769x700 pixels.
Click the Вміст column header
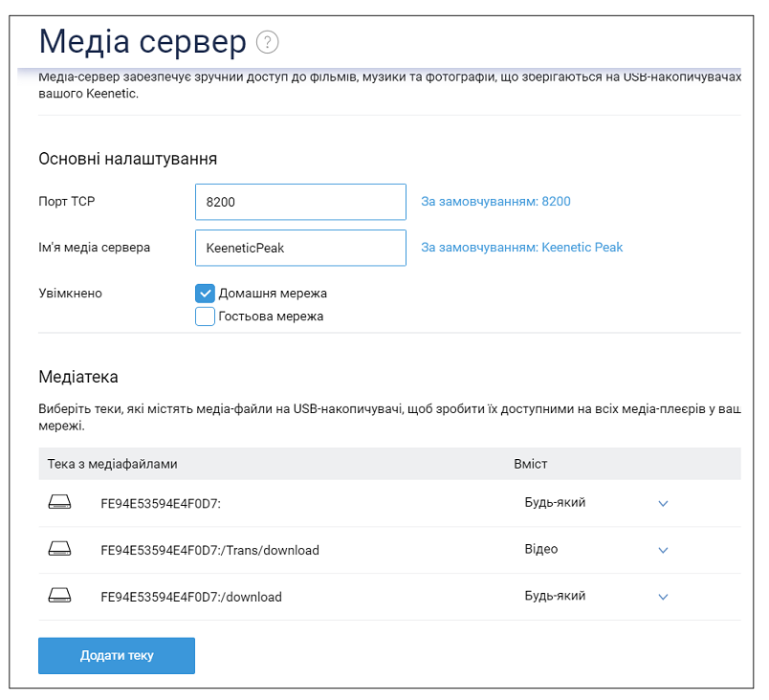(x=531, y=464)
